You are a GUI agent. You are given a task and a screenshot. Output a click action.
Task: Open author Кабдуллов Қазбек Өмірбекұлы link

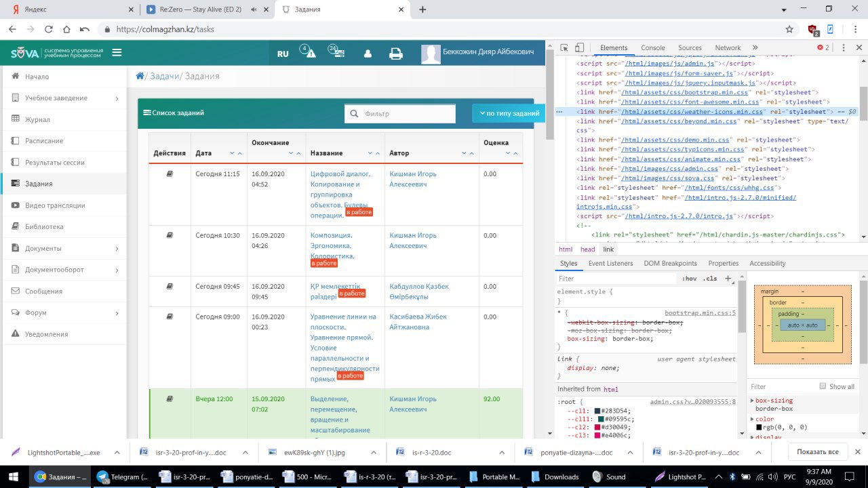[x=419, y=291]
